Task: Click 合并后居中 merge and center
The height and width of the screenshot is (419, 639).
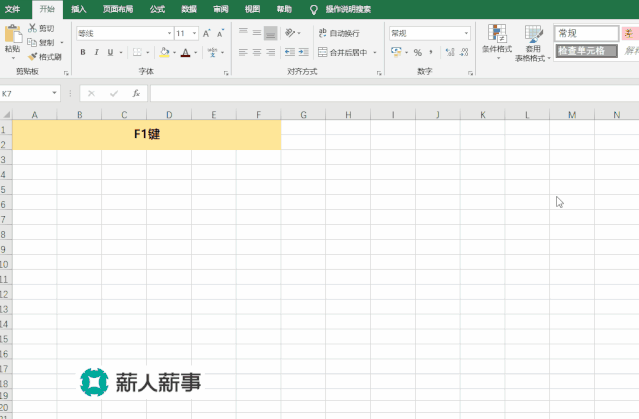Action: coord(343,52)
